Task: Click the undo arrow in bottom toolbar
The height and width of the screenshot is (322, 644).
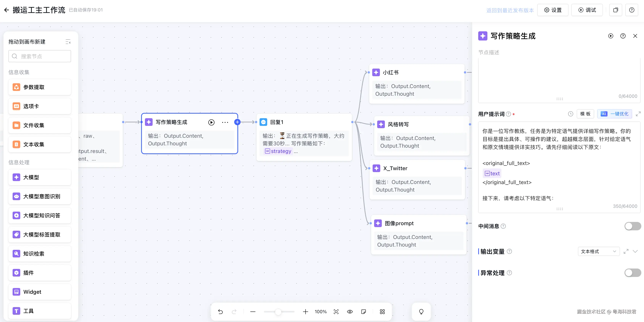Action: [x=220, y=311]
